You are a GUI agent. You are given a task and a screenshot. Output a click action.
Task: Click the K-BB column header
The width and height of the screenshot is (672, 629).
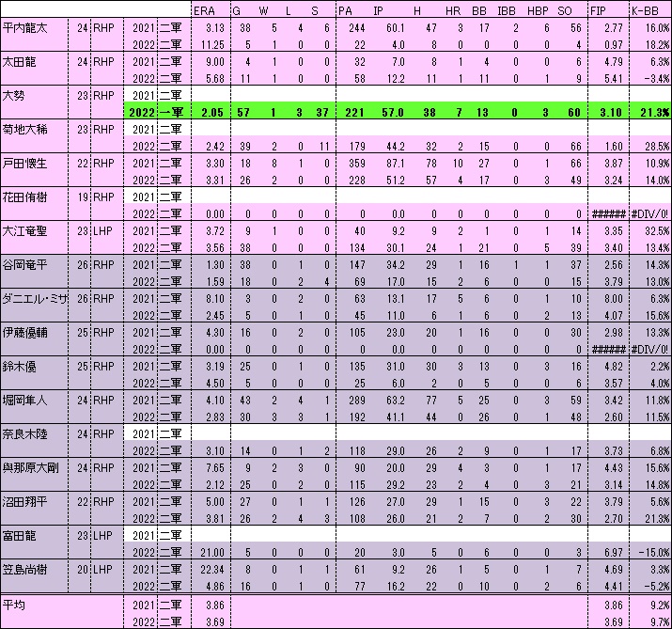(645, 11)
